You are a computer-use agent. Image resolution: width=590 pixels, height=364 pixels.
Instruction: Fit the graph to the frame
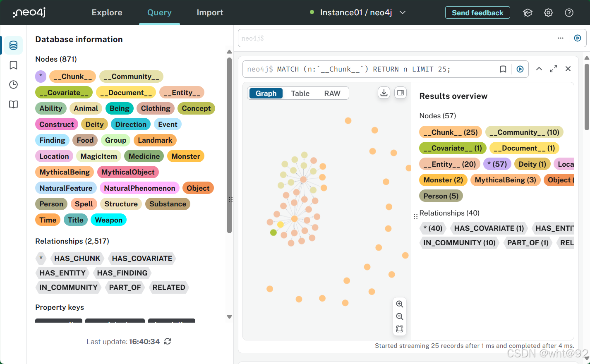pyautogui.click(x=399, y=329)
